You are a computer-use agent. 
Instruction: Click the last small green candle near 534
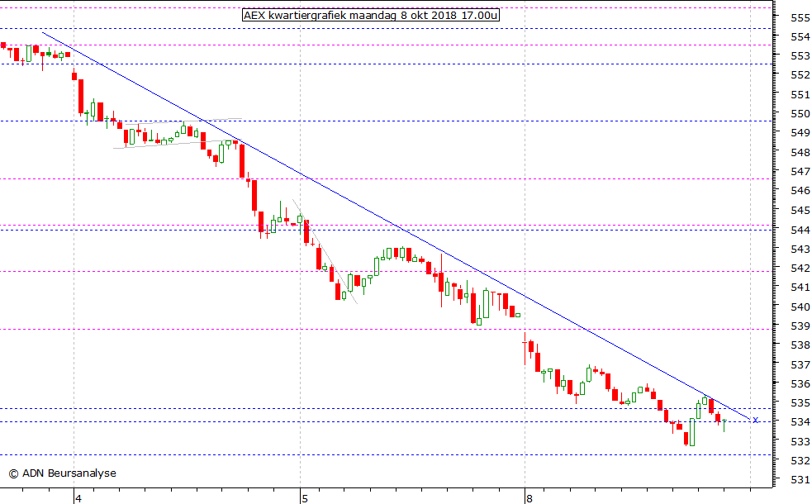pyautogui.click(x=724, y=425)
